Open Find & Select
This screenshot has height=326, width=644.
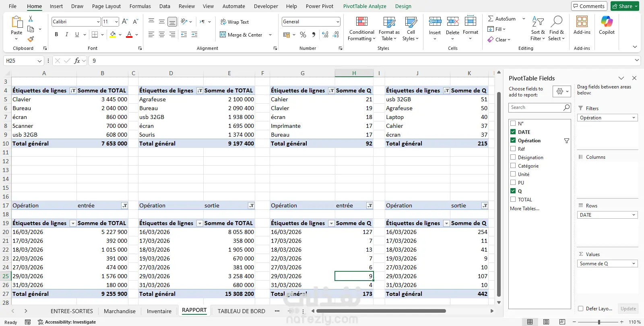[x=556, y=29]
